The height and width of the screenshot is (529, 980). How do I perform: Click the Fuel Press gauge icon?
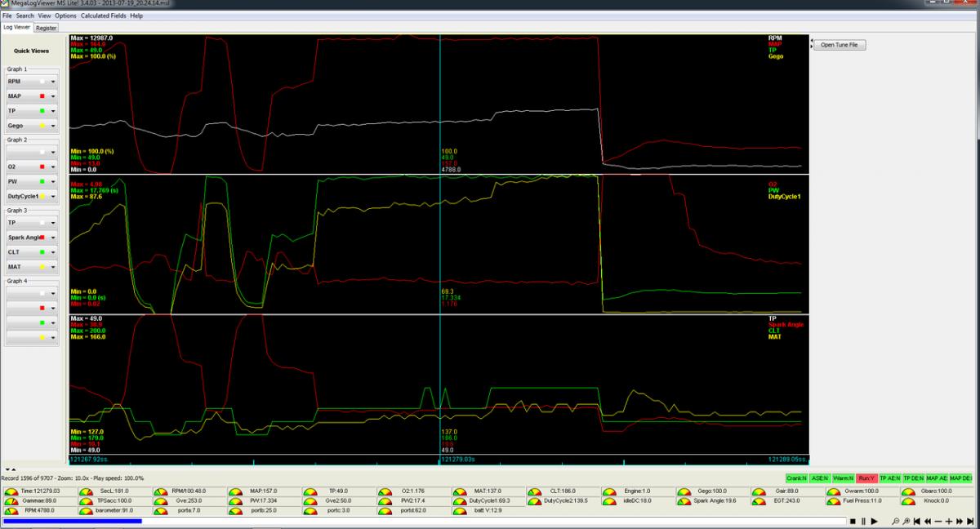833,500
